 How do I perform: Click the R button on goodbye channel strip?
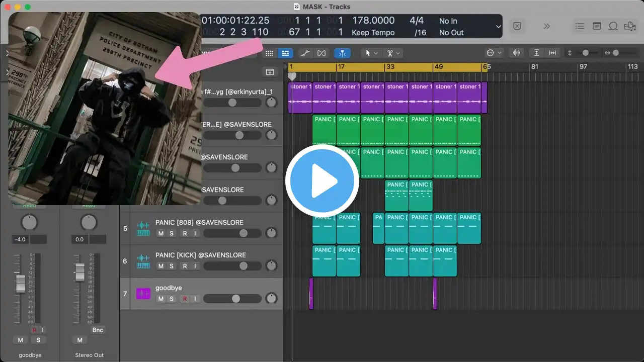click(x=34, y=330)
